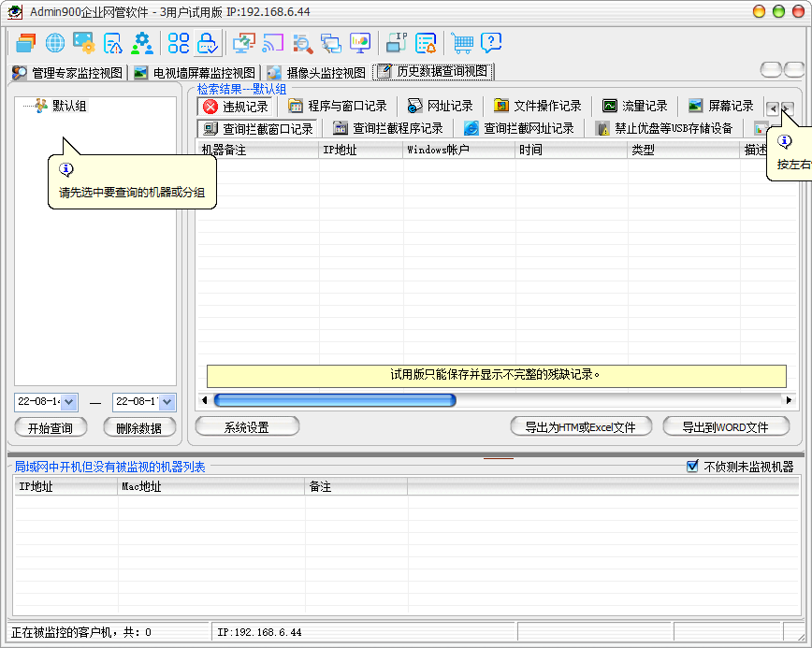Click the magnifier search toolbar icon
The width and height of the screenshot is (812, 648).
tap(302, 43)
